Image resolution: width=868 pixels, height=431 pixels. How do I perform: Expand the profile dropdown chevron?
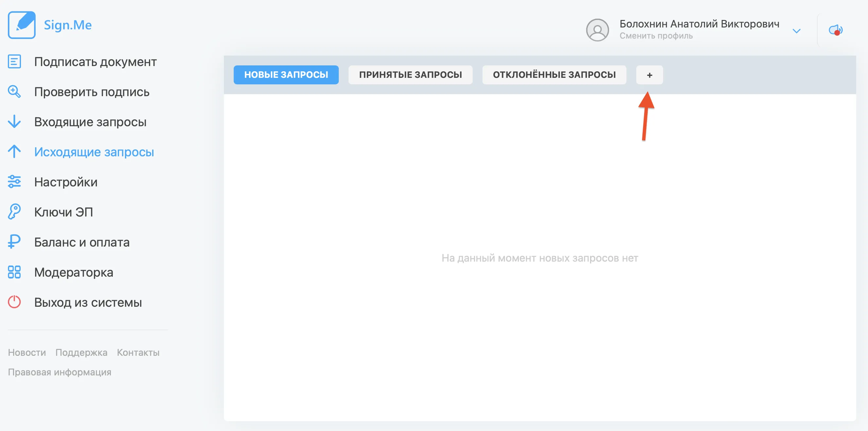click(796, 31)
